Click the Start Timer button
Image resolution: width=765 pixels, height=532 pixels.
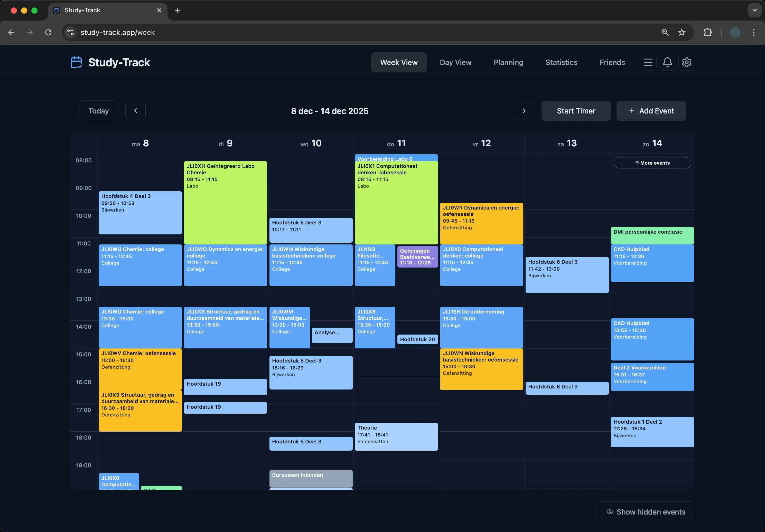point(576,111)
